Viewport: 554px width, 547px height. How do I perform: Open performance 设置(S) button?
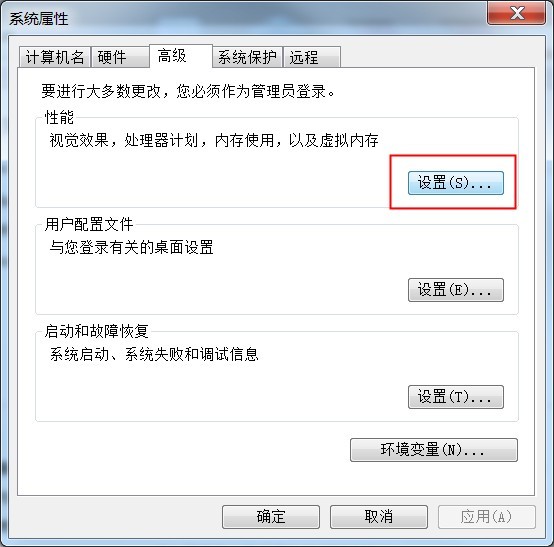456,183
